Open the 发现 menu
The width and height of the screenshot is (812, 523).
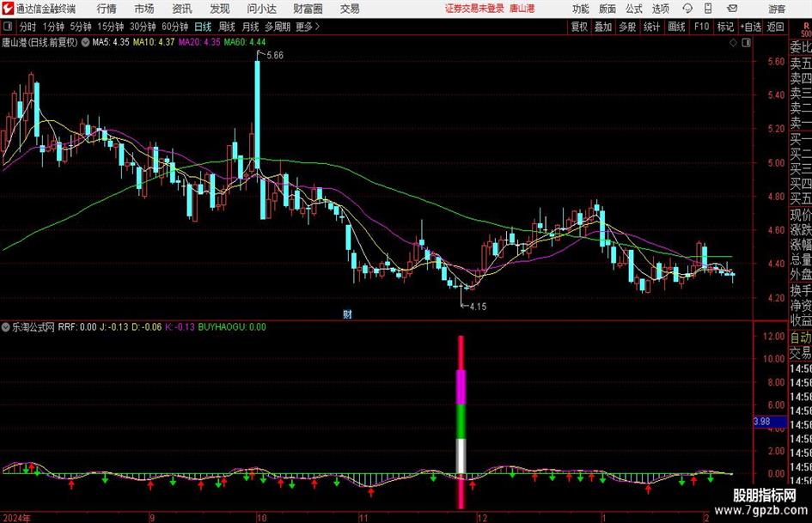[x=220, y=9]
